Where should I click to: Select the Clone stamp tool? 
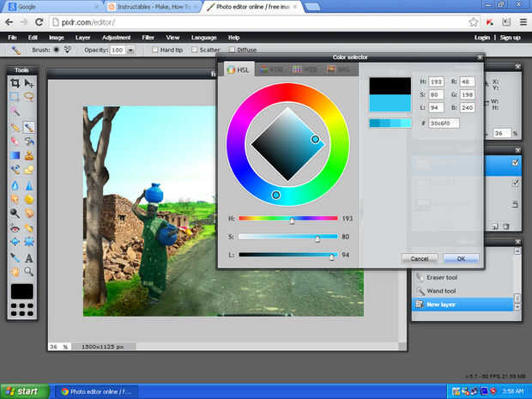[29, 155]
